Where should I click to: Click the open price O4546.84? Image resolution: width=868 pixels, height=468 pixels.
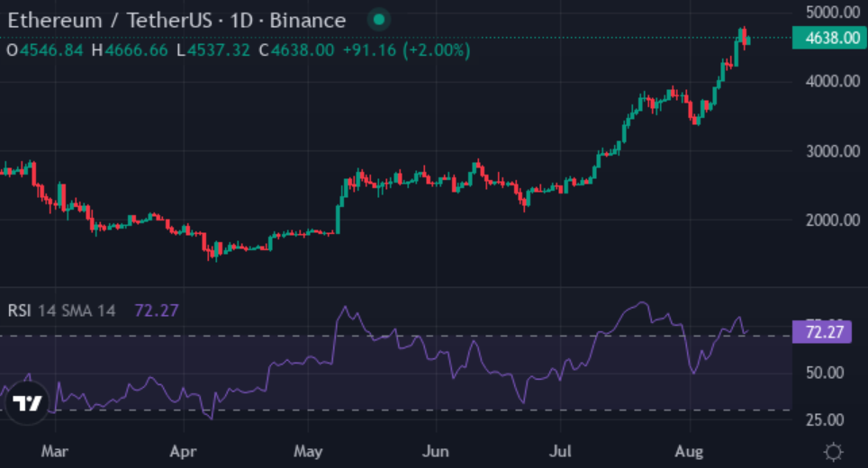click(x=45, y=50)
